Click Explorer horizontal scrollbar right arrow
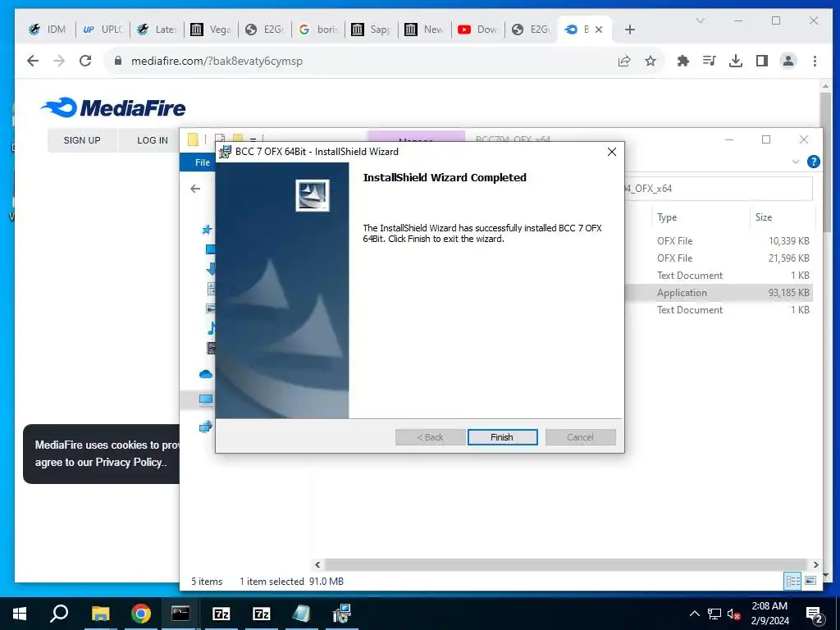The height and width of the screenshot is (630, 840). (x=816, y=564)
